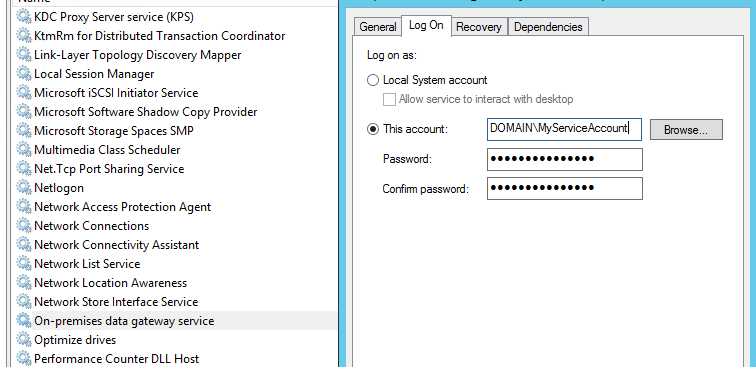Click the gear icon next to Optimize drives

point(24,339)
